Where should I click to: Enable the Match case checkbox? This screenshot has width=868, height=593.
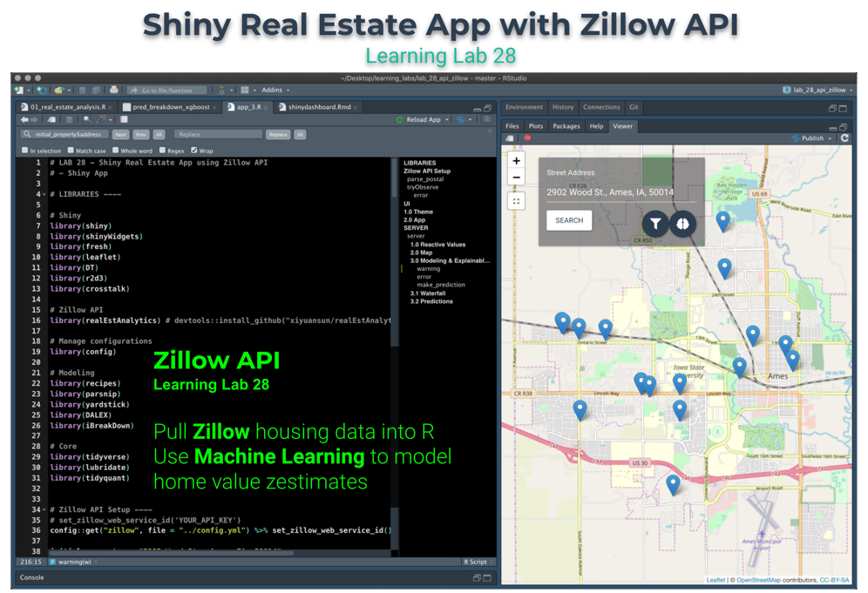click(71, 150)
